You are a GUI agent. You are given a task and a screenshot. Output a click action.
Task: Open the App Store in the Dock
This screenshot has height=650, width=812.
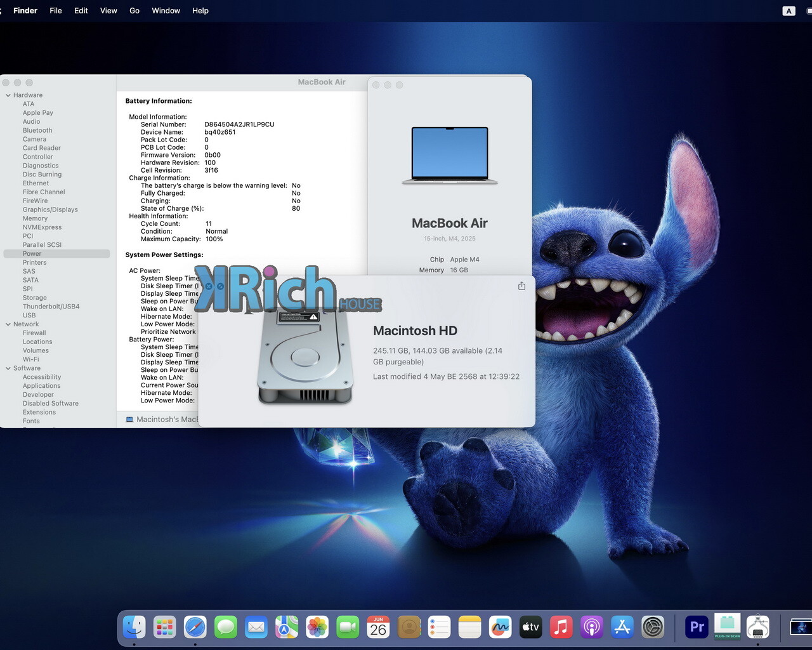click(x=622, y=627)
